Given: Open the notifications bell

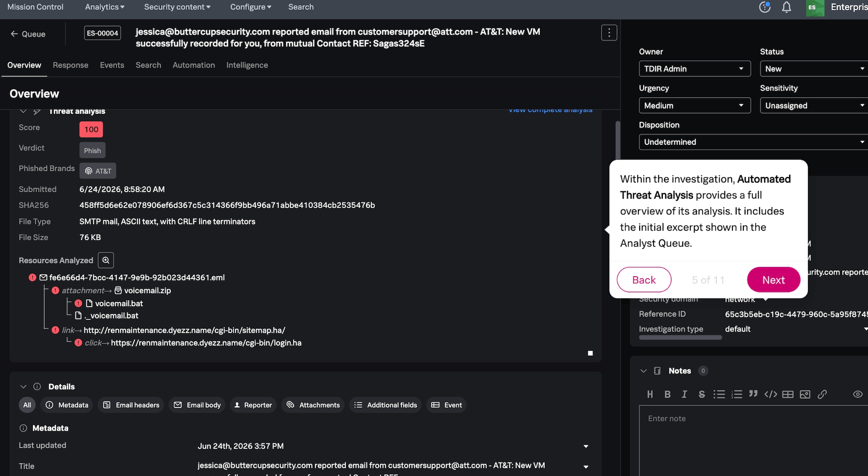Looking at the screenshot, I should [x=787, y=7].
